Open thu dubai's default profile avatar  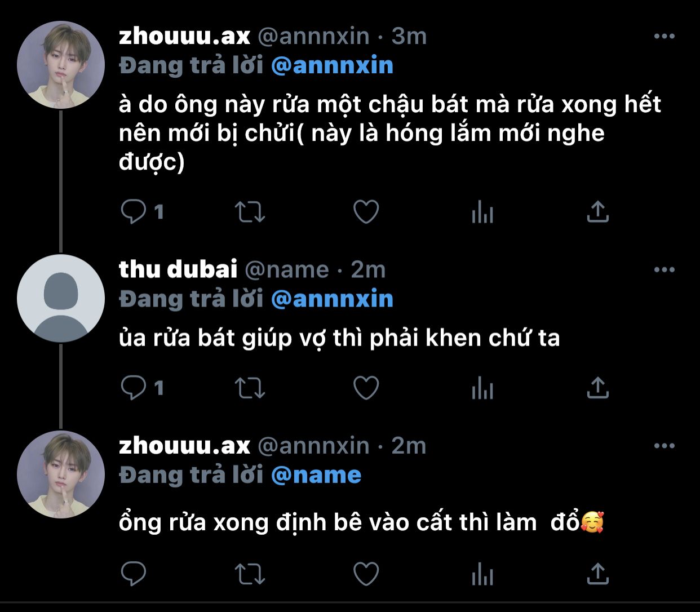pyautogui.click(x=60, y=298)
